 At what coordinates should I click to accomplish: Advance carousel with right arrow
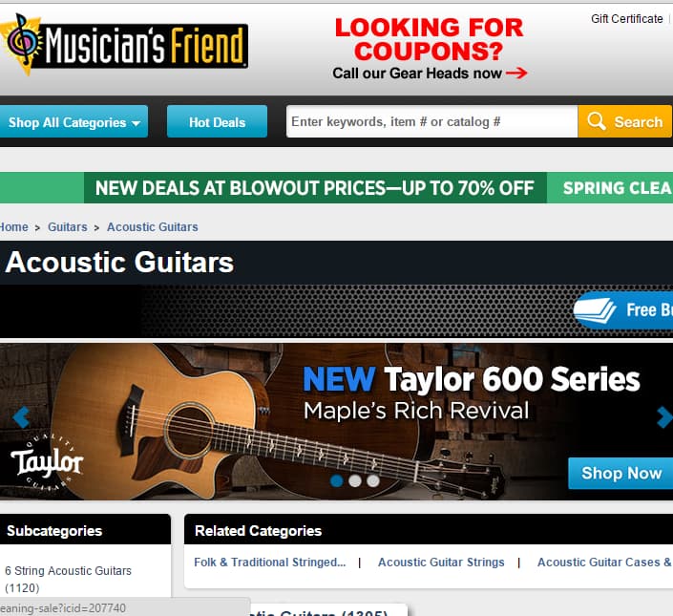(x=664, y=416)
